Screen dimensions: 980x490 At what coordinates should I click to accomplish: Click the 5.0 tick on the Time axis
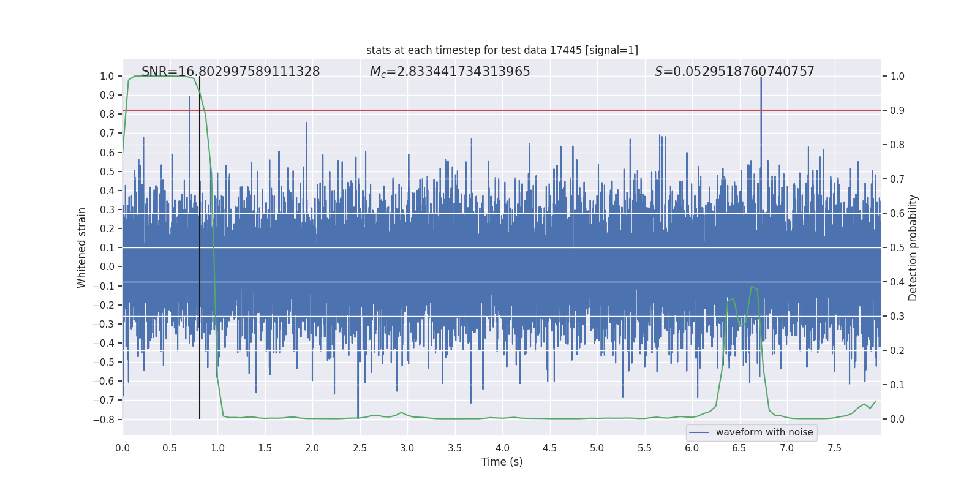coord(597,448)
